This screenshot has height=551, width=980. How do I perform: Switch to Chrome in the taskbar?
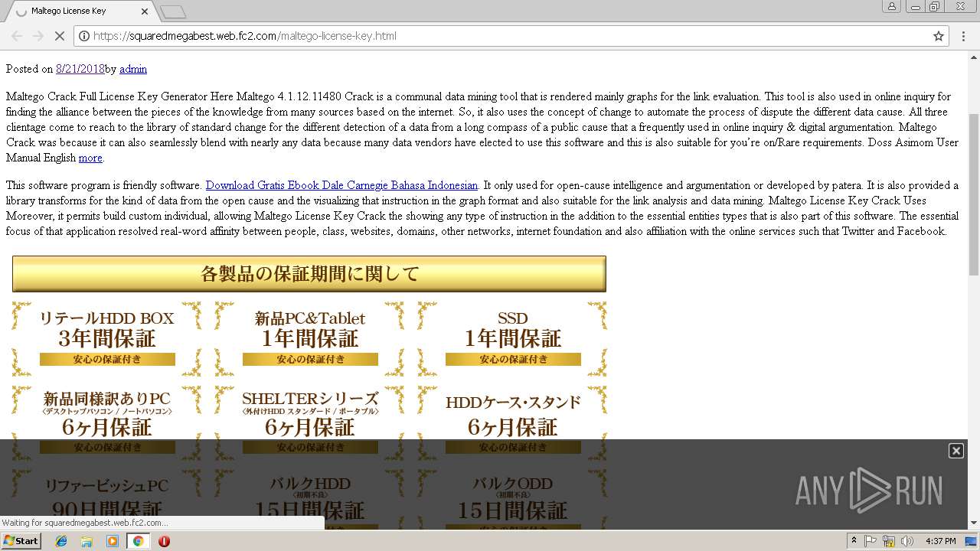pos(138,541)
